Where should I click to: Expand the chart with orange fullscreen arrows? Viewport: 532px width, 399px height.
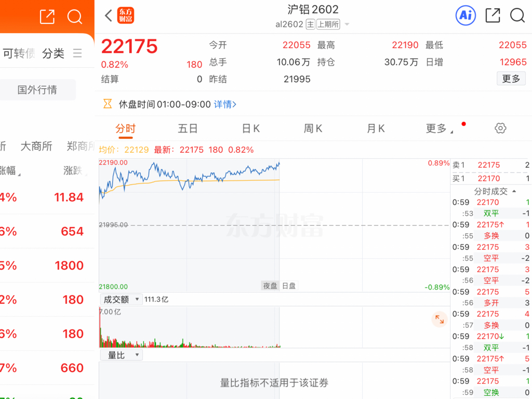pyautogui.click(x=440, y=320)
